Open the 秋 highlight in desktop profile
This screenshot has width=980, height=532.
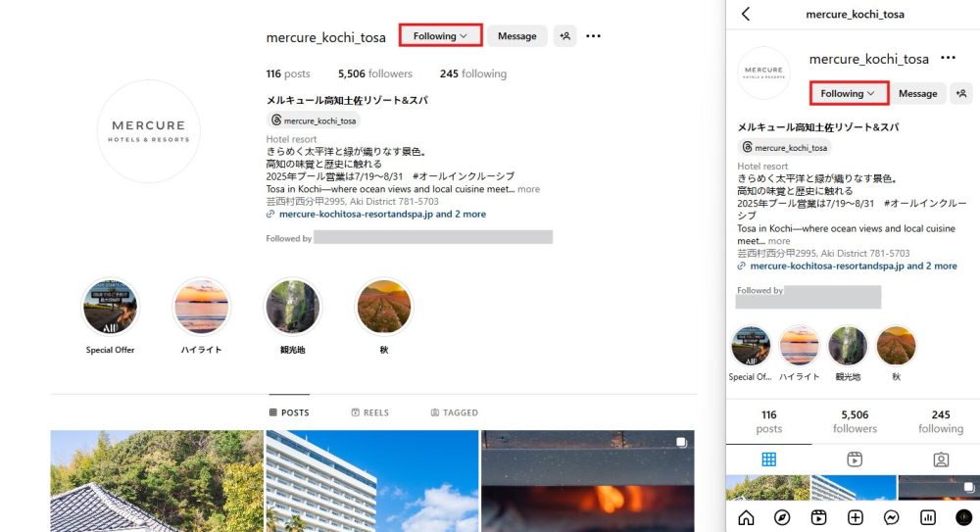(384, 307)
